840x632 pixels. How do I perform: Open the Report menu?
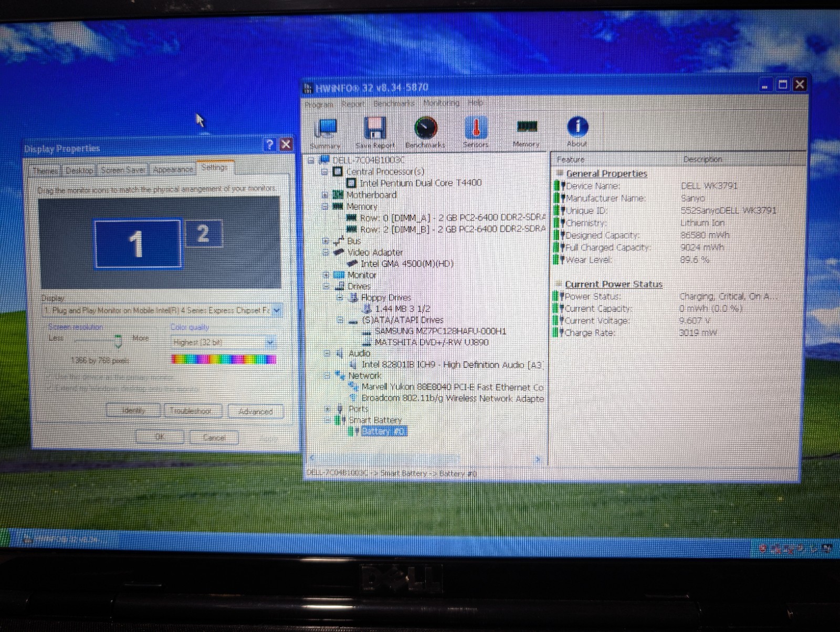pos(353,104)
